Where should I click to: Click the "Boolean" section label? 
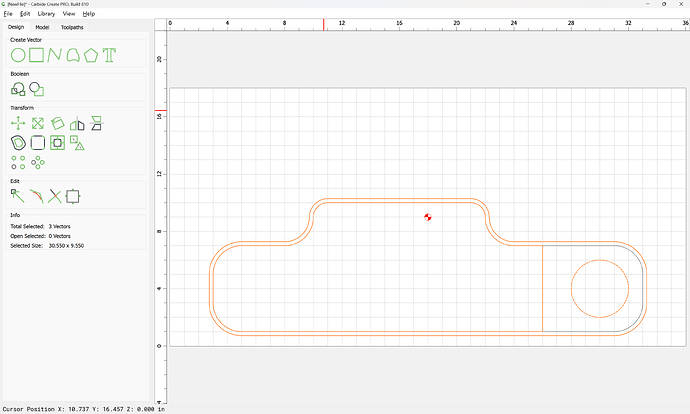click(x=20, y=74)
